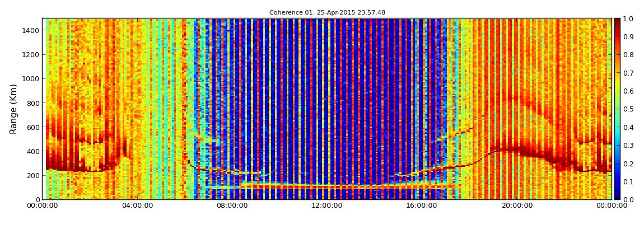Click the 12:00:00 time axis label

tap(328, 206)
